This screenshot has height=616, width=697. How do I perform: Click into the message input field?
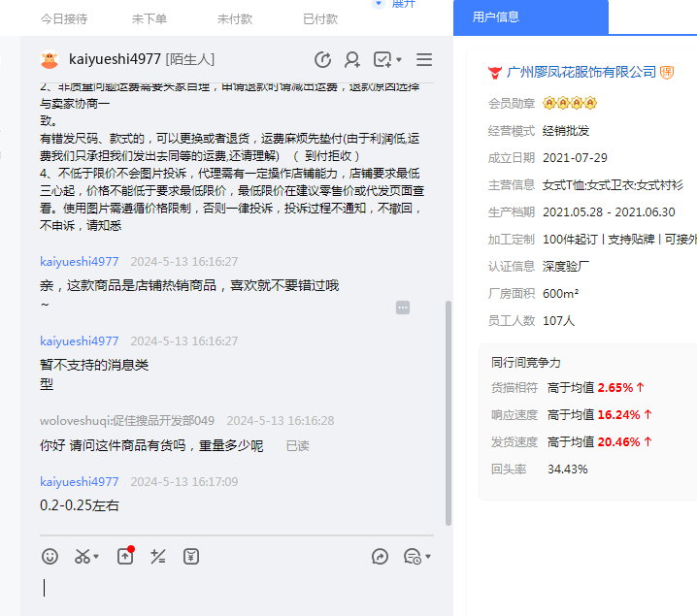[x=233, y=588]
